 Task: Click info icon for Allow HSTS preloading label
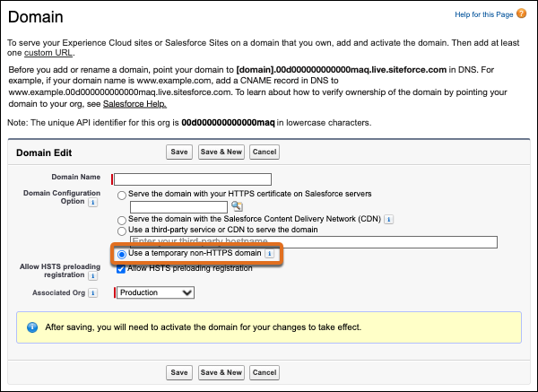(92, 277)
